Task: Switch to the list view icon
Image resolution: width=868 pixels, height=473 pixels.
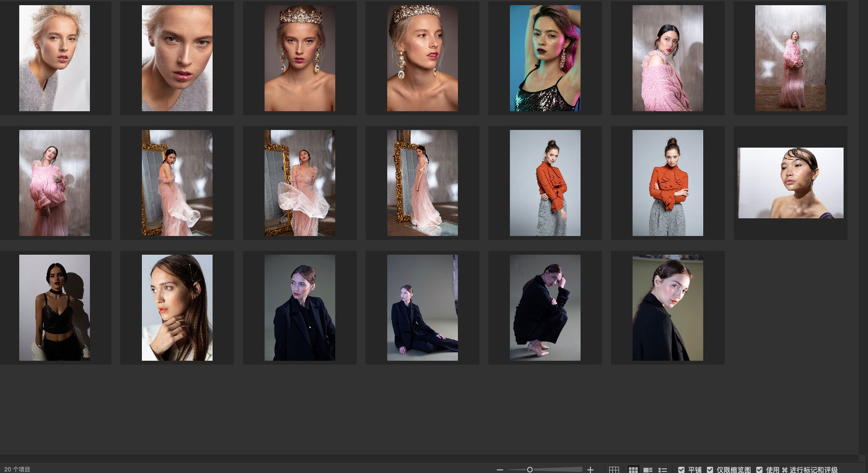Action: click(x=663, y=469)
